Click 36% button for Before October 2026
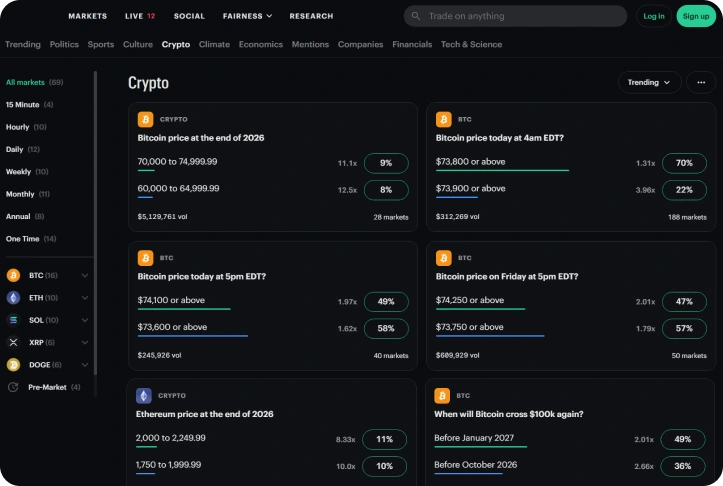Screen dimensions: 723x486 coord(682,466)
